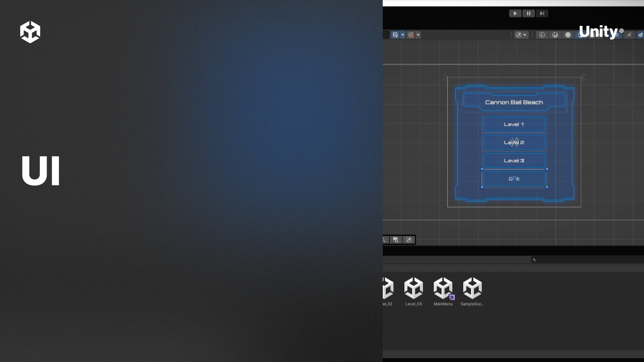Select the SampleScene asset icon

click(x=472, y=288)
